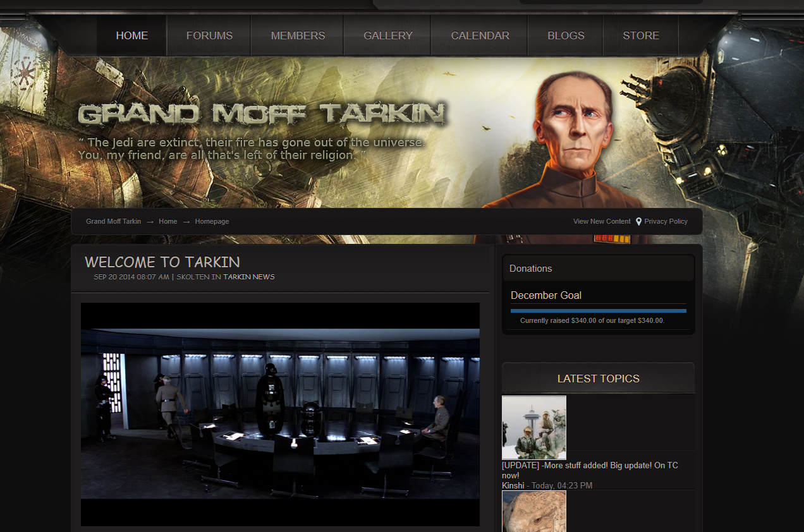Open the STORE tab

tap(641, 35)
